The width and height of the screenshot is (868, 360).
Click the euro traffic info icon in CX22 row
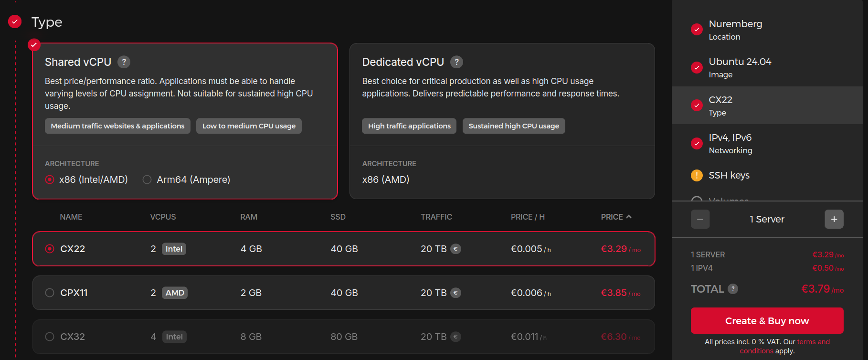(456, 249)
